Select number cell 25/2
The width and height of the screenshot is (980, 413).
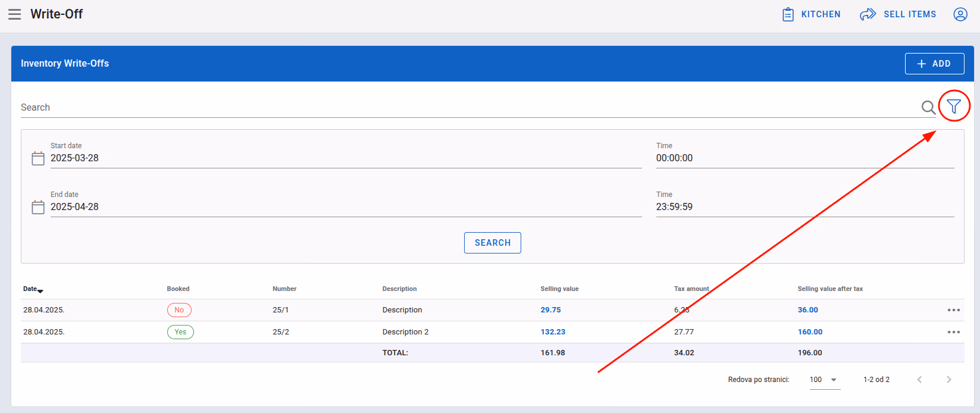pyautogui.click(x=281, y=332)
